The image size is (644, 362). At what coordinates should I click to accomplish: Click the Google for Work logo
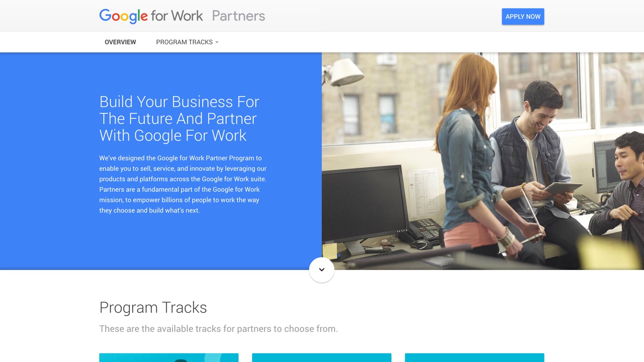coord(151,16)
